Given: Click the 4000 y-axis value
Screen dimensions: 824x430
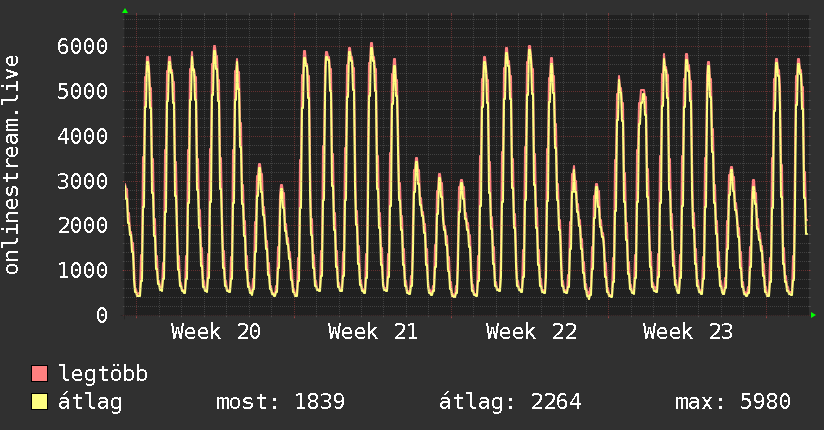Looking at the screenshot, I should pos(83,136).
